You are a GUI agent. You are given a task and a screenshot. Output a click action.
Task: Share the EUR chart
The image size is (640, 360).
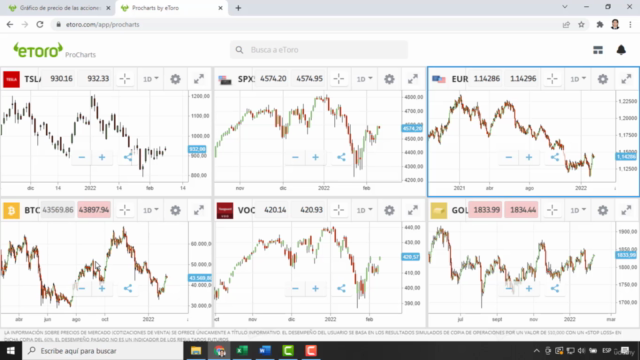[x=555, y=157]
